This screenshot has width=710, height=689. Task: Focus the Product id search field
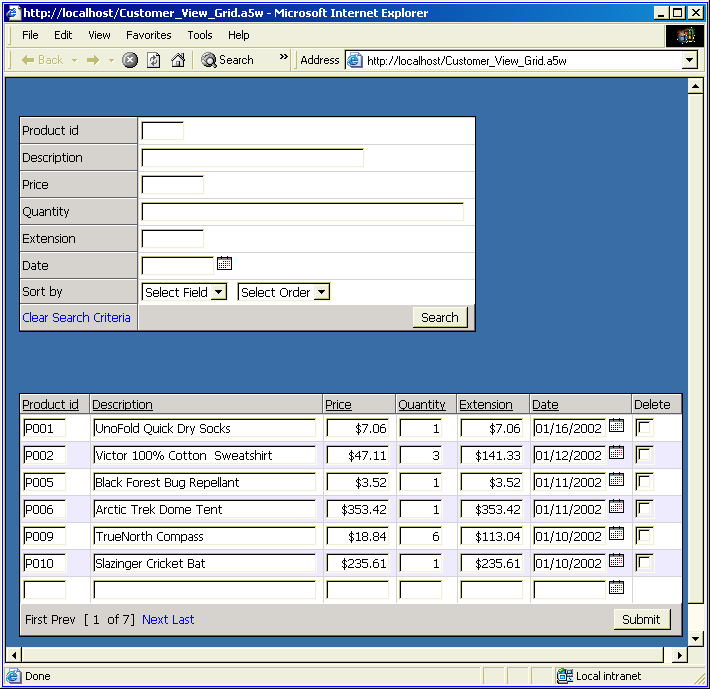pyautogui.click(x=163, y=131)
